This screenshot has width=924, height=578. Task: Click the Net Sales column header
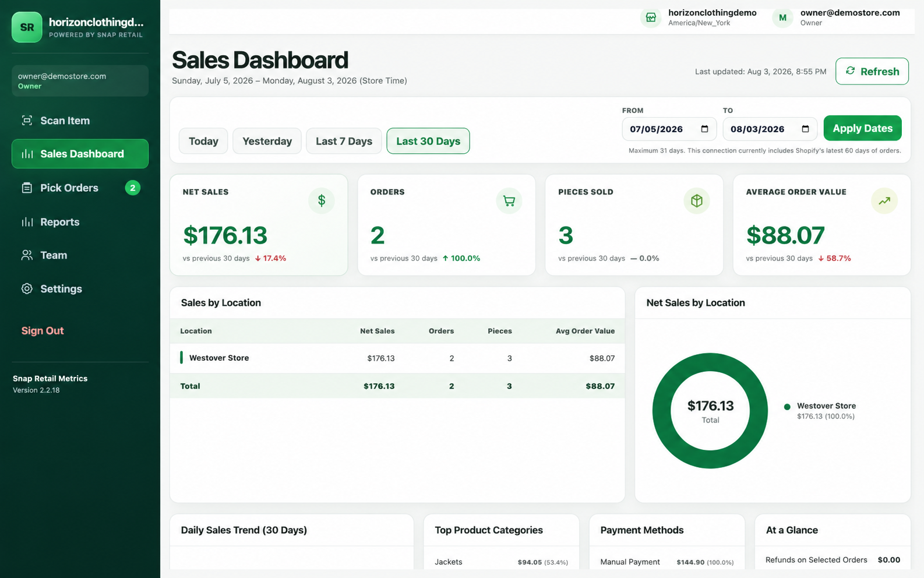pyautogui.click(x=377, y=331)
